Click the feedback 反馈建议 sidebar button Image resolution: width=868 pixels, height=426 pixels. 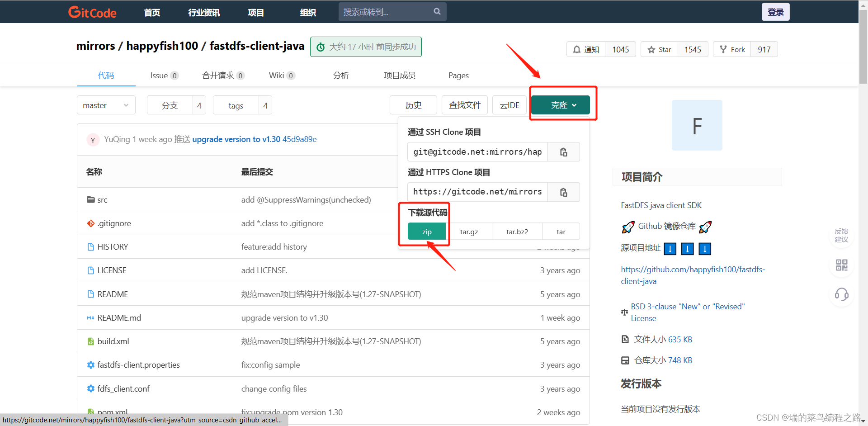coord(841,236)
